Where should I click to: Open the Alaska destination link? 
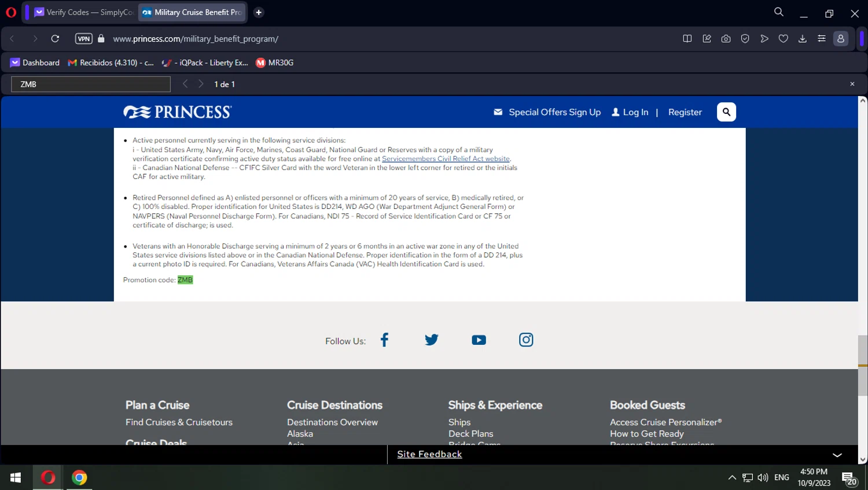point(300,434)
